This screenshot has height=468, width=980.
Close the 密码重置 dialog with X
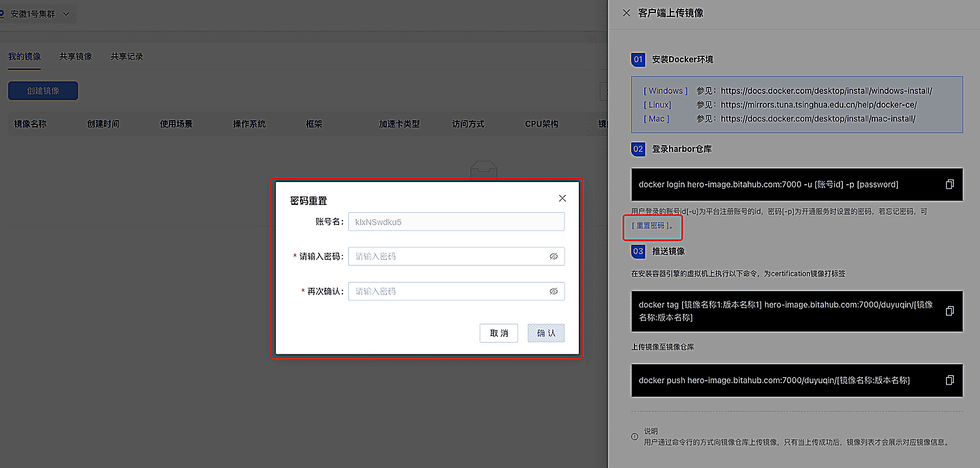click(x=562, y=198)
